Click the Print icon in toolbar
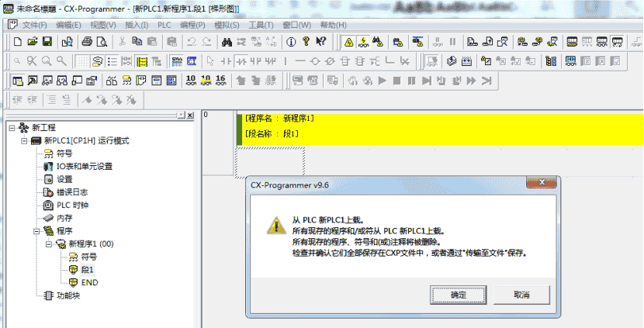This screenshot has height=328, width=644. click(x=88, y=41)
